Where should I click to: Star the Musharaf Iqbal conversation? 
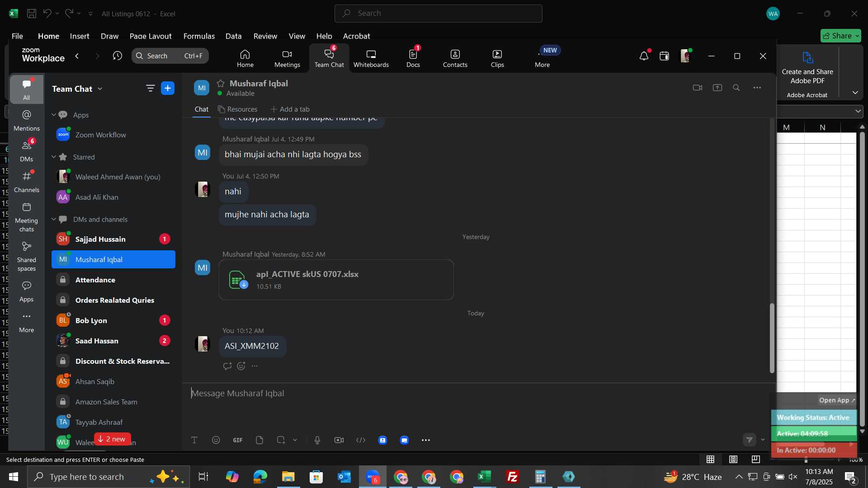[x=221, y=83]
